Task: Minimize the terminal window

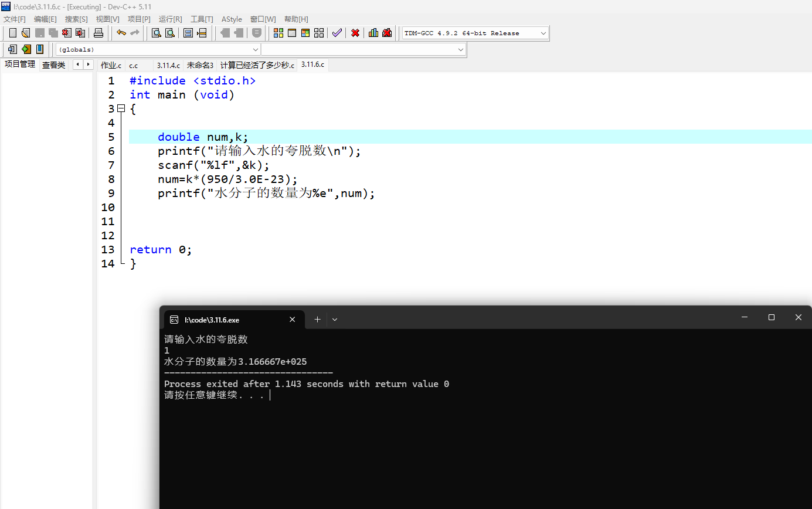Action: click(x=745, y=317)
